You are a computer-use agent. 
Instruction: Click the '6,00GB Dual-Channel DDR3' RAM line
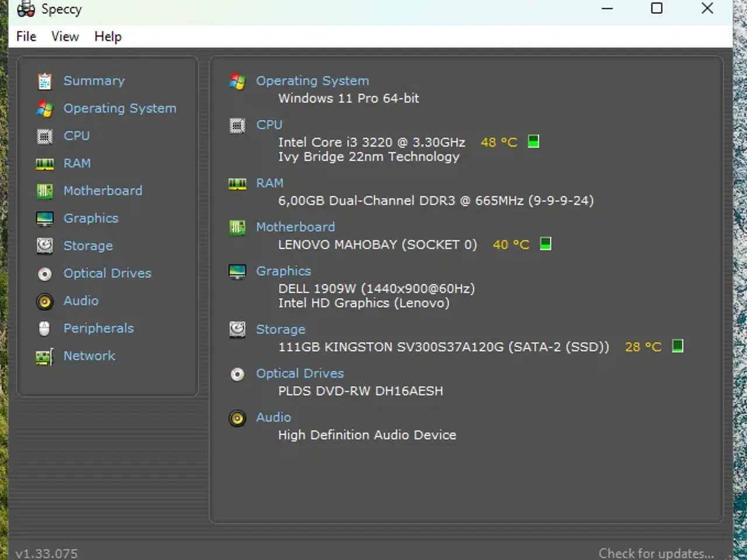pos(436,201)
